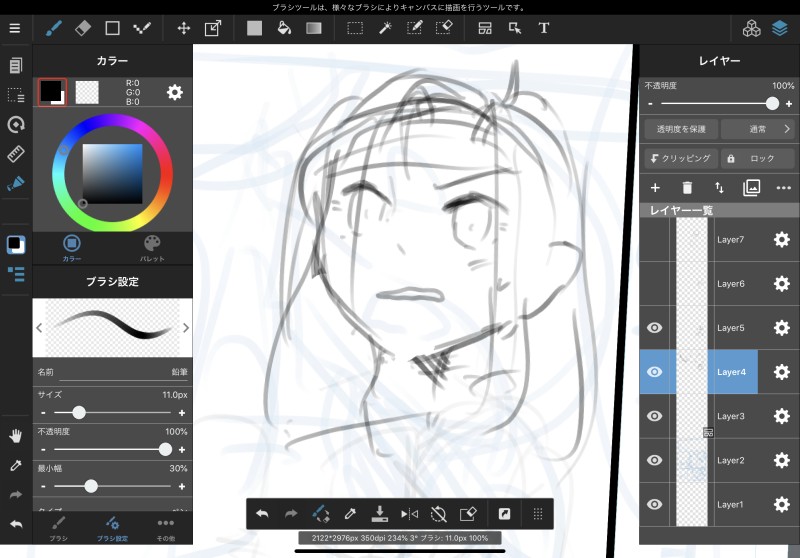The height and width of the screenshot is (558, 800).
Task: Switch to ブラシ設定 brush settings tab
Action: pos(112,528)
